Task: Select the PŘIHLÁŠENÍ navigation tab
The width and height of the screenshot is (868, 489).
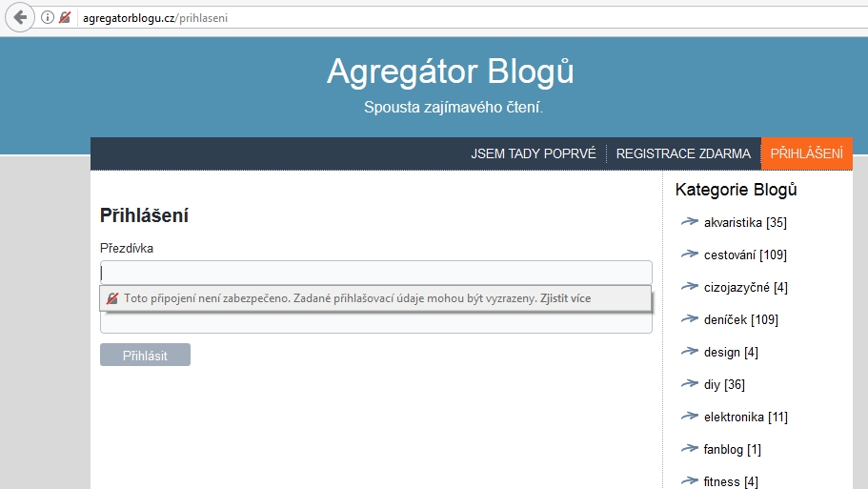Action: pos(806,153)
